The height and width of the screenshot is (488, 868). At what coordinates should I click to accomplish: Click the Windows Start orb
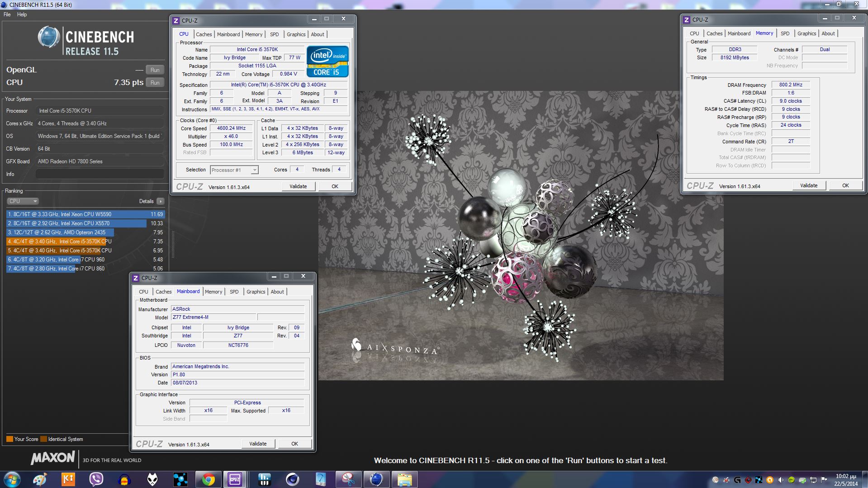12,479
